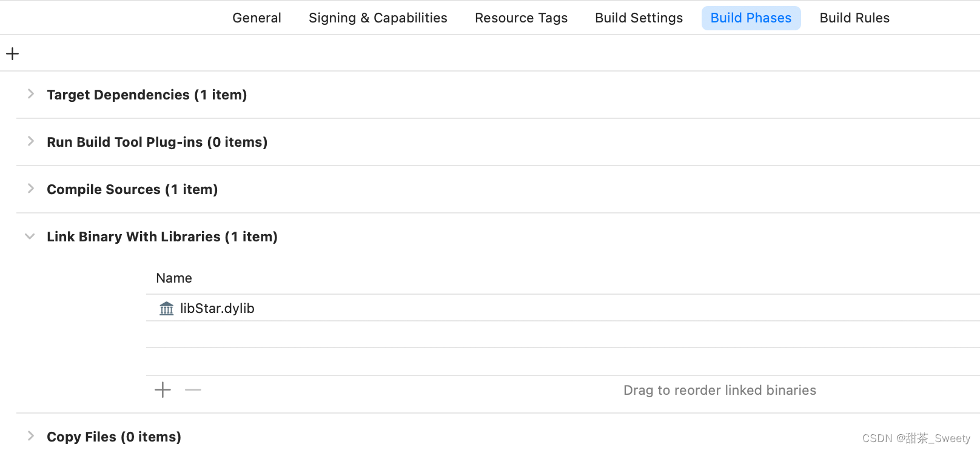This screenshot has height=450, width=980.
Task: Expand the Compile Sources section
Action: [30, 189]
